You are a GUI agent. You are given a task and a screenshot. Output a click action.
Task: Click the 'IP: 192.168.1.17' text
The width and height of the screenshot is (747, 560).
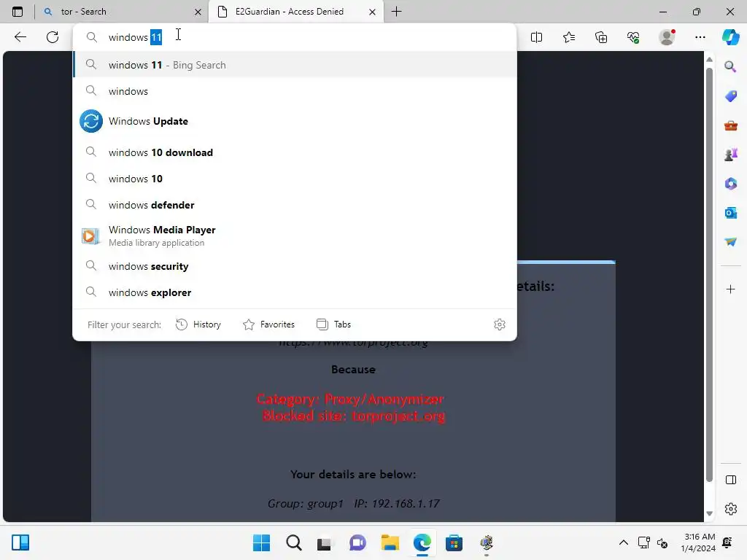396,503
